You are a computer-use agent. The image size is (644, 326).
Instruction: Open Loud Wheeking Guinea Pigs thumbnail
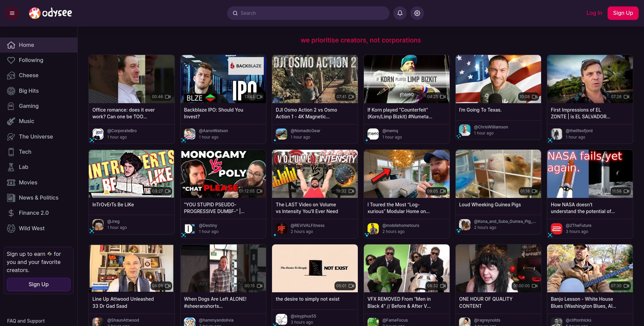pos(498,174)
